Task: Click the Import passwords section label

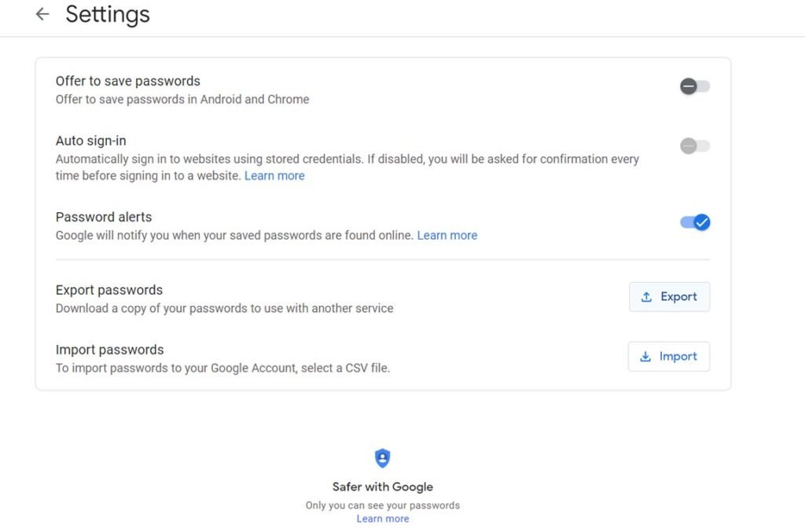Action: click(x=109, y=349)
